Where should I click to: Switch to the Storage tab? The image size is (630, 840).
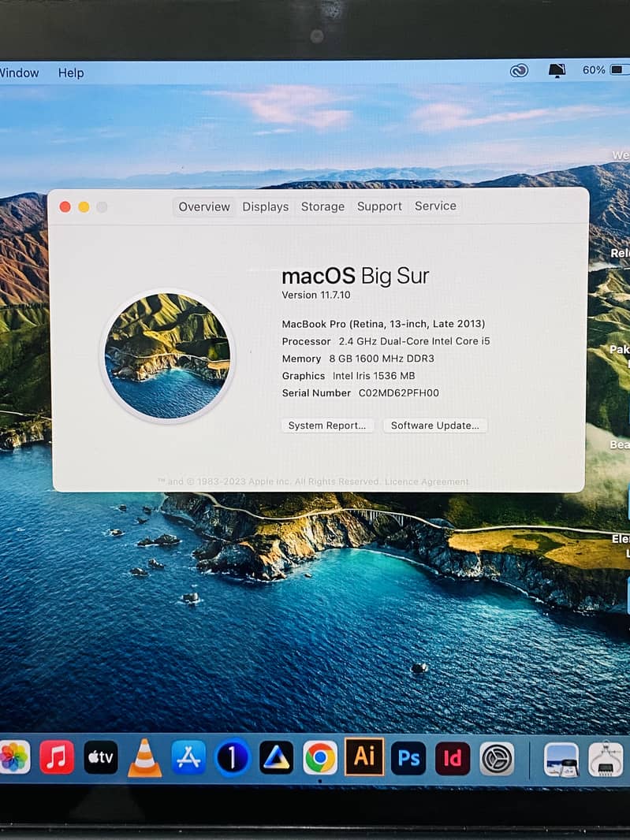tap(322, 206)
